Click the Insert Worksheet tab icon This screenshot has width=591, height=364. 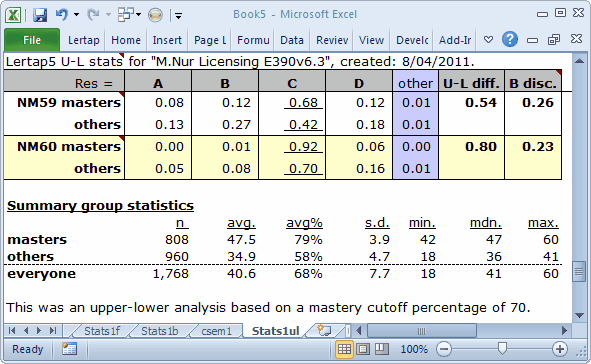(x=324, y=330)
